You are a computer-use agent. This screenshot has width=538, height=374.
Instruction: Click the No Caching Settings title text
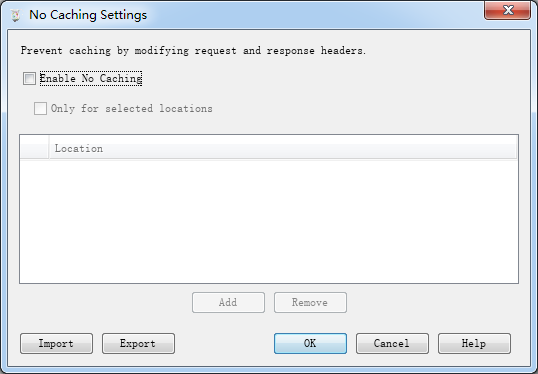[x=88, y=15]
